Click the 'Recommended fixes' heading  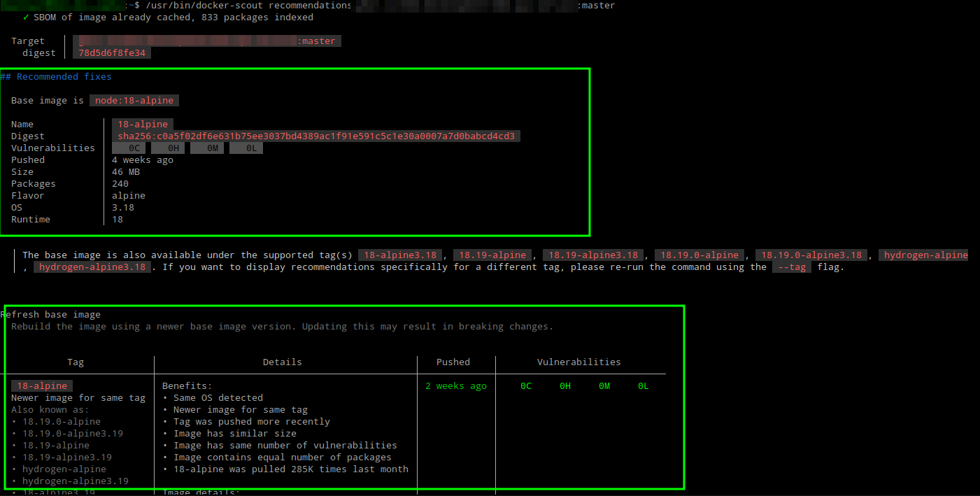[64, 77]
